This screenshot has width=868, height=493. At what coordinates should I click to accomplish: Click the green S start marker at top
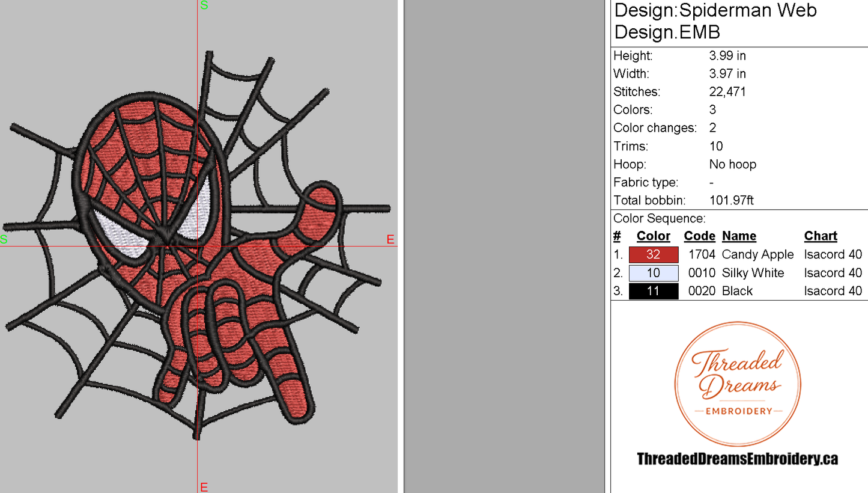pyautogui.click(x=204, y=5)
